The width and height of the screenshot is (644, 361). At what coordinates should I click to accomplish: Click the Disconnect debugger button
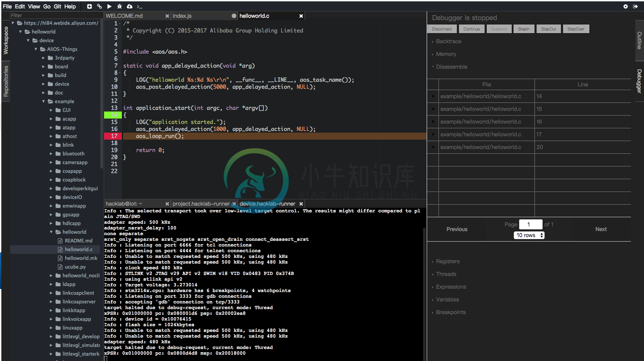coord(441,29)
